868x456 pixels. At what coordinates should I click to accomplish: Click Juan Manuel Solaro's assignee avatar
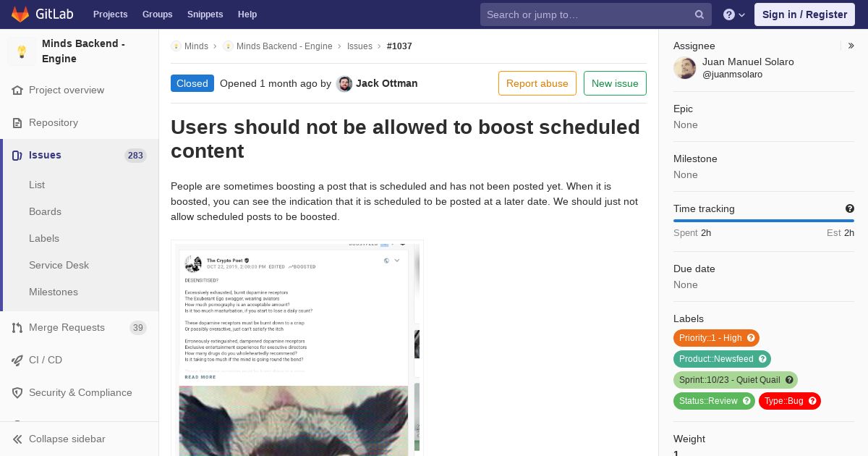(685, 68)
